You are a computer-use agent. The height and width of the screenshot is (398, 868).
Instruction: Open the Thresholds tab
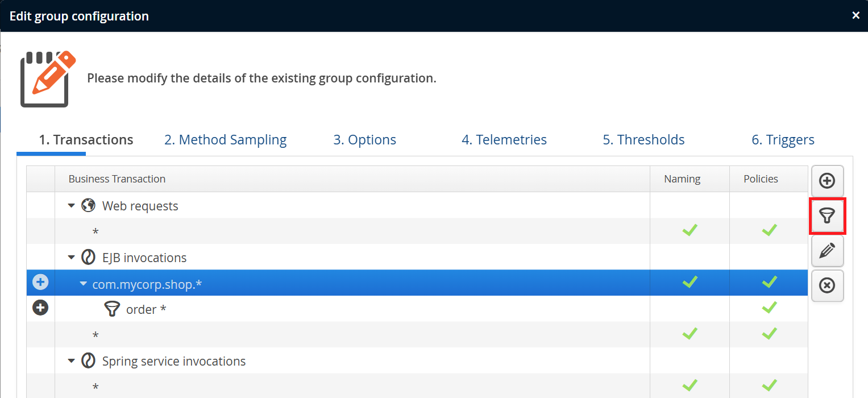643,140
